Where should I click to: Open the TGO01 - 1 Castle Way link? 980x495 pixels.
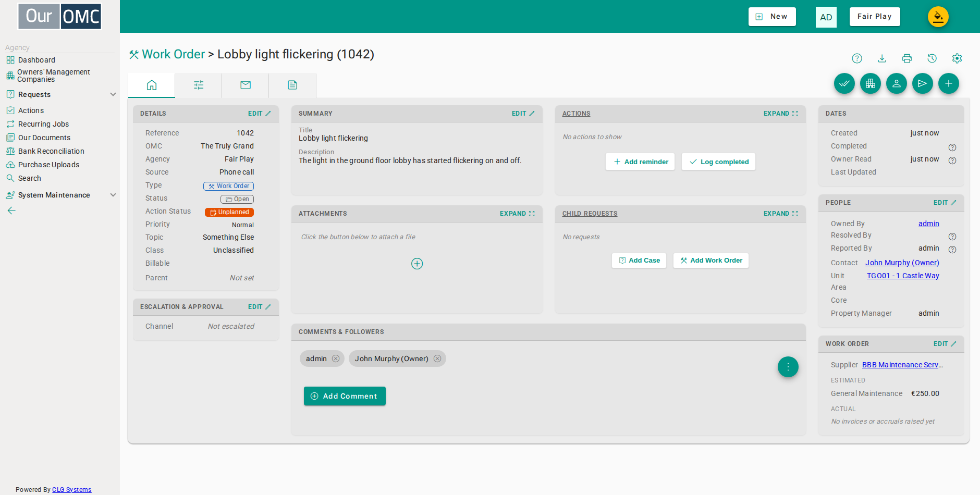pyautogui.click(x=903, y=276)
